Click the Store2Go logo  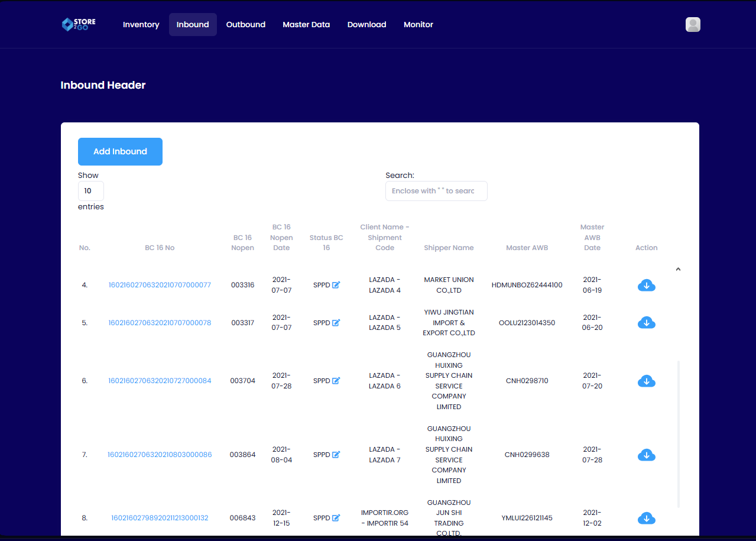79,24
